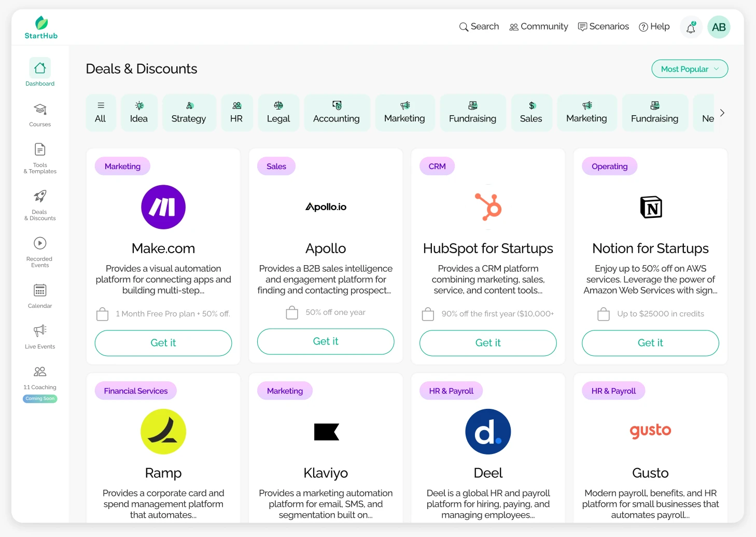The width and height of the screenshot is (756, 537).
Task: Click 'Up to $25000 in credits' text
Action: 661,314
